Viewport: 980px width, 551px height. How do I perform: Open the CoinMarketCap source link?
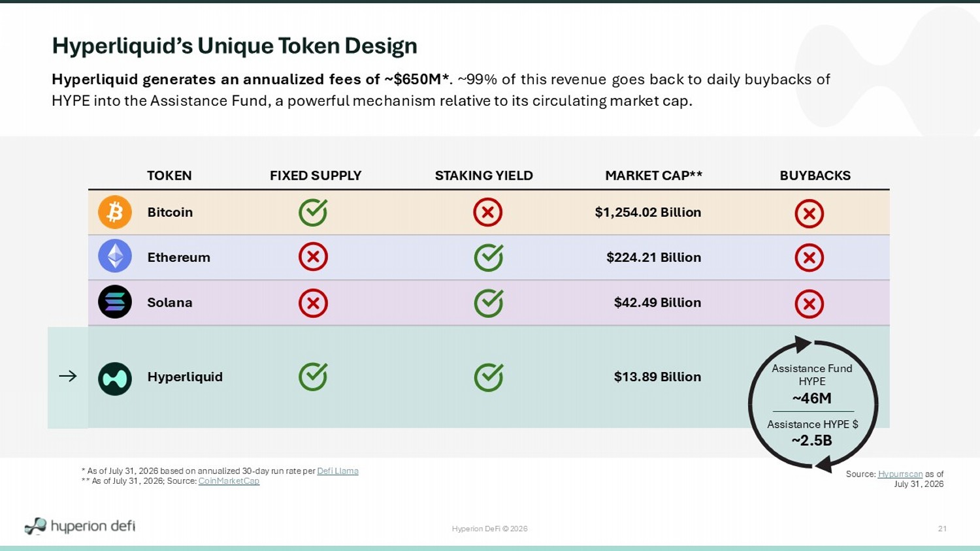coord(229,481)
